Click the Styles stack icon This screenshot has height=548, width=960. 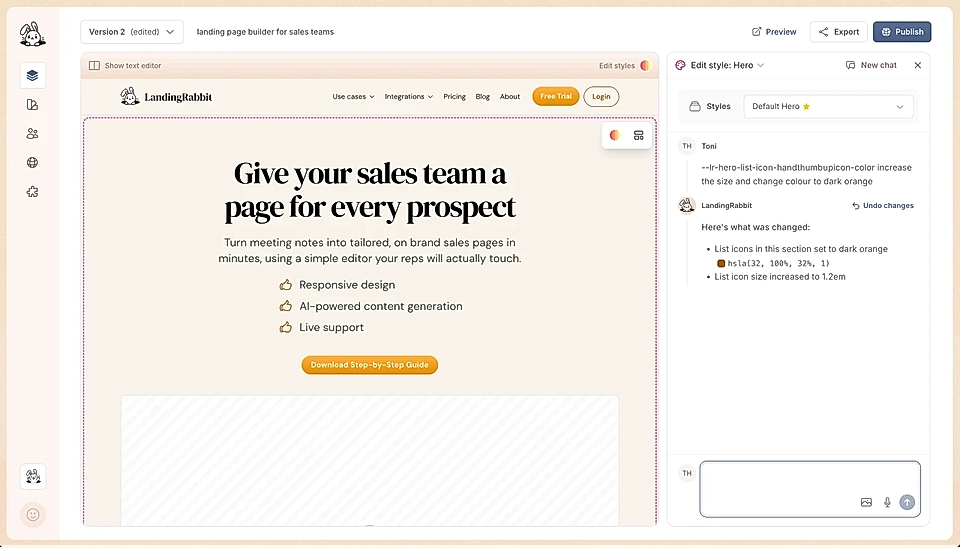click(x=695, y=107)
